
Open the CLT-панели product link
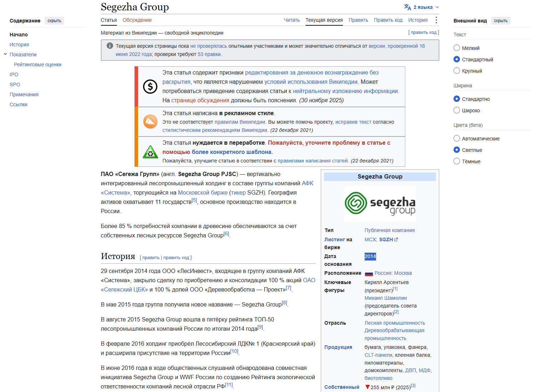click(x=378, y=355)
